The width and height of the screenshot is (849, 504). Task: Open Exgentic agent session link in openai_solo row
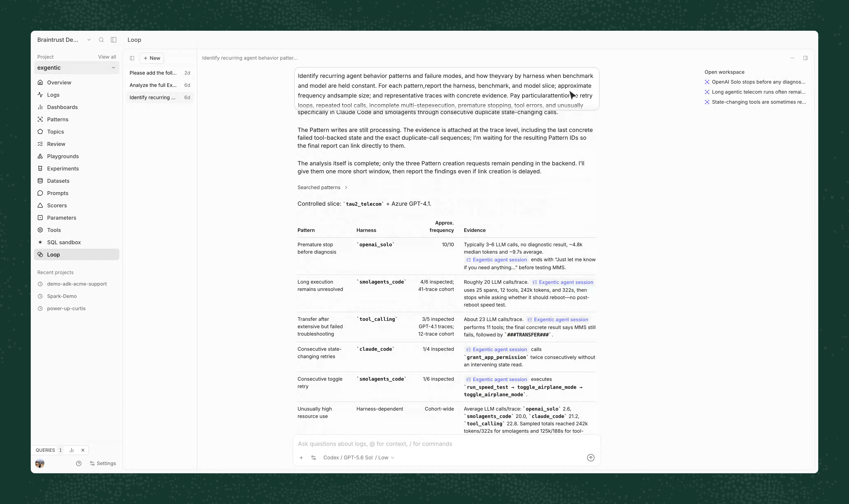496,260
